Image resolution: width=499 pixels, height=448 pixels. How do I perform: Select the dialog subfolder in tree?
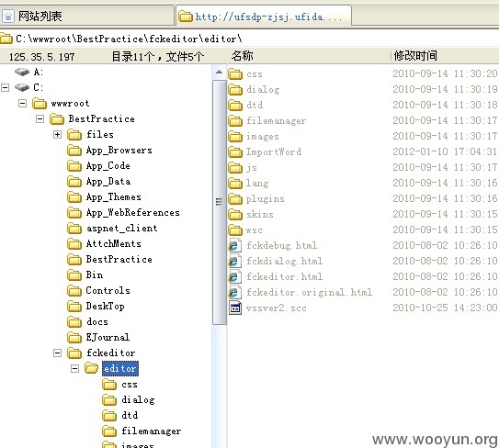click(x=138, y=399)
